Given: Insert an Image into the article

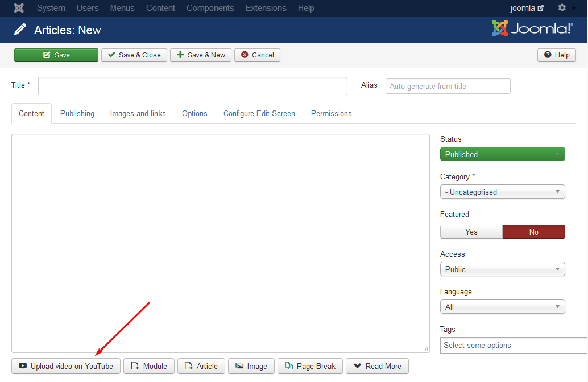Looking at the screenshot, I should [x=251, y=366].
